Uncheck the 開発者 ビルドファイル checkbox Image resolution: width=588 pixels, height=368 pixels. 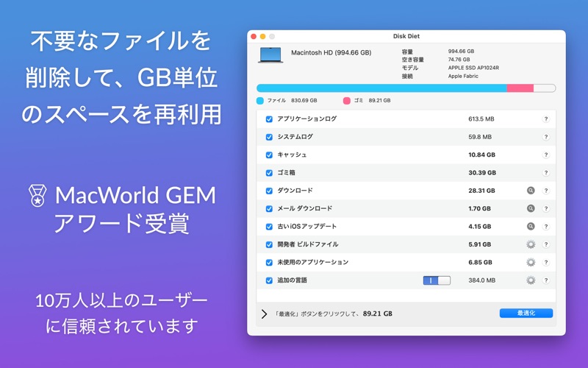[269, 244]
